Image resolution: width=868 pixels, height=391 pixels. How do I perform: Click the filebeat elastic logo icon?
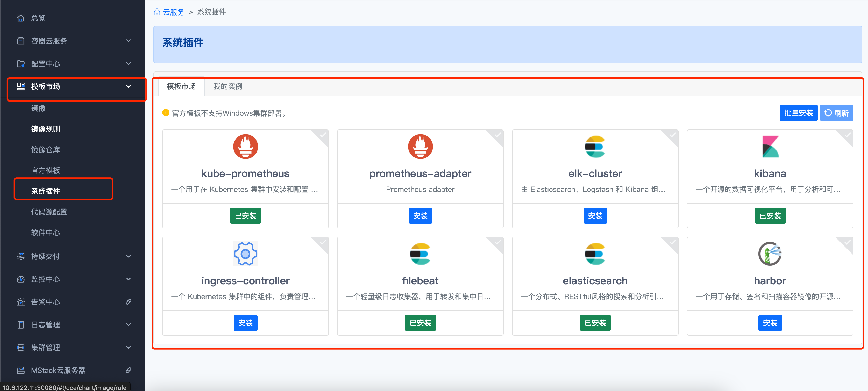coord(420,254)
